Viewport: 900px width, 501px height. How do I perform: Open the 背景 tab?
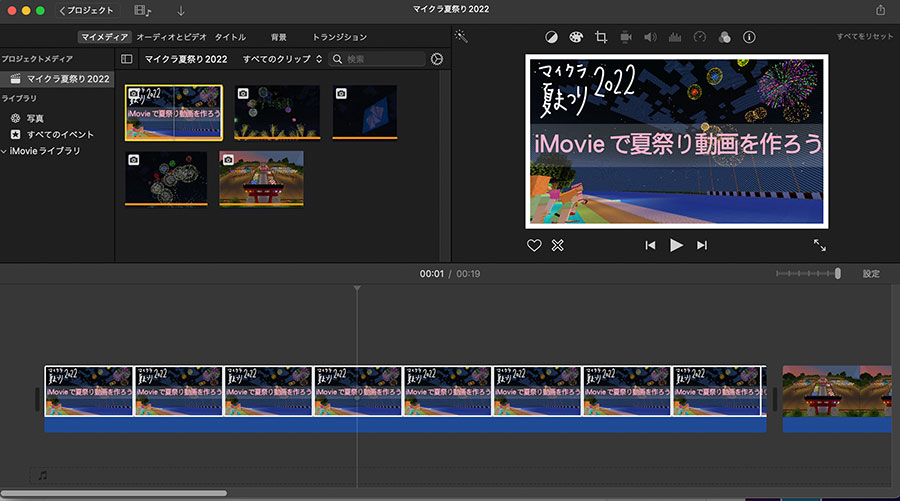[278, 37]
